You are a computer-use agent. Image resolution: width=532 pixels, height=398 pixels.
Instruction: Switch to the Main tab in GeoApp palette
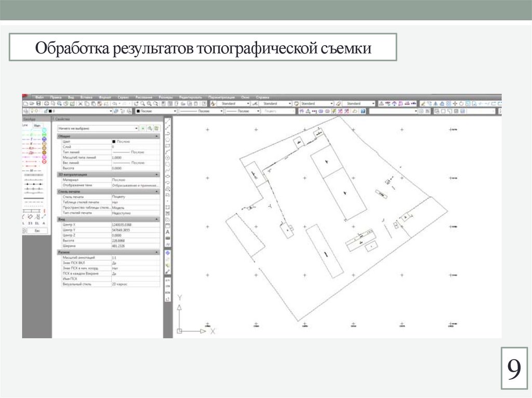point(37,126)
